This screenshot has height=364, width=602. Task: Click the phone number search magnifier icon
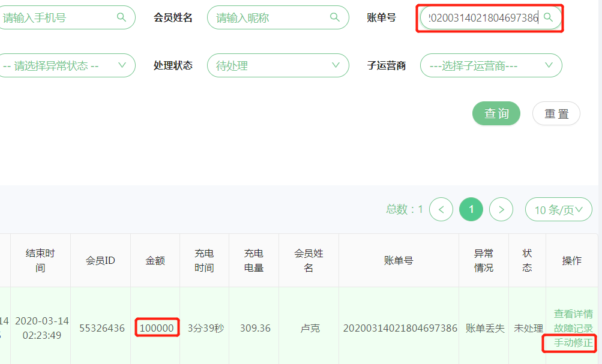(x=121, y=17)
